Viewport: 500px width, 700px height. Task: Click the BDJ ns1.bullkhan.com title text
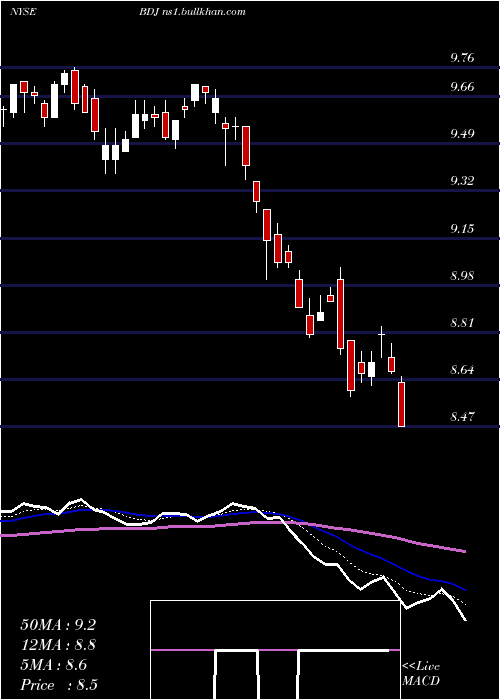[192, 12]
